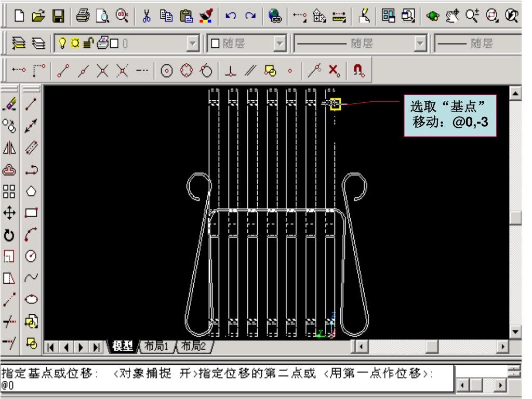This screenshot has width=532, height=399.
Task: Select the Mirror tool
Action: coord(9,148)
